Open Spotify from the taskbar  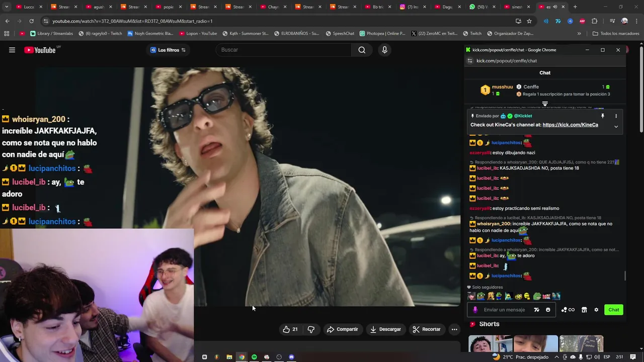point(254,357)
